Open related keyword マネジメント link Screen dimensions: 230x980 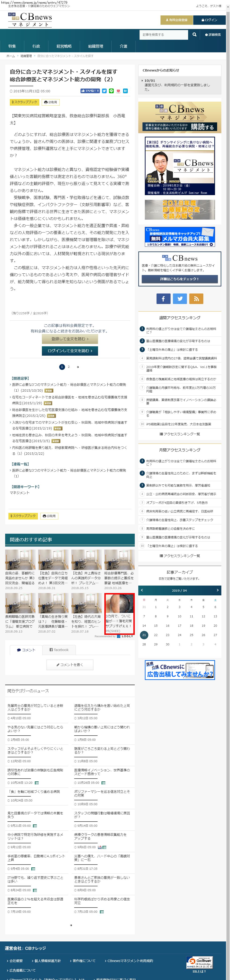[x=20, y=493]
